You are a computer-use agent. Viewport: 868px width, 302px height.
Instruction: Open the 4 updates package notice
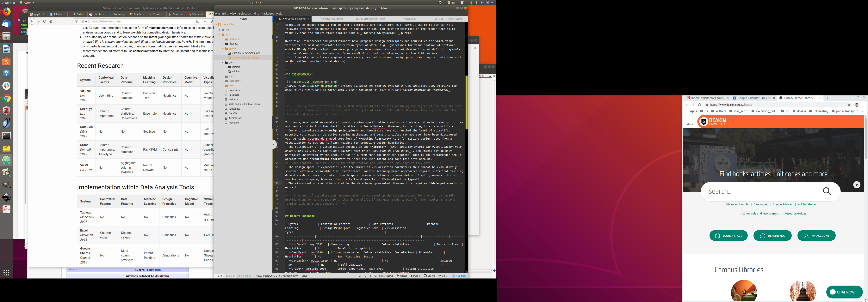coord(459,276)
